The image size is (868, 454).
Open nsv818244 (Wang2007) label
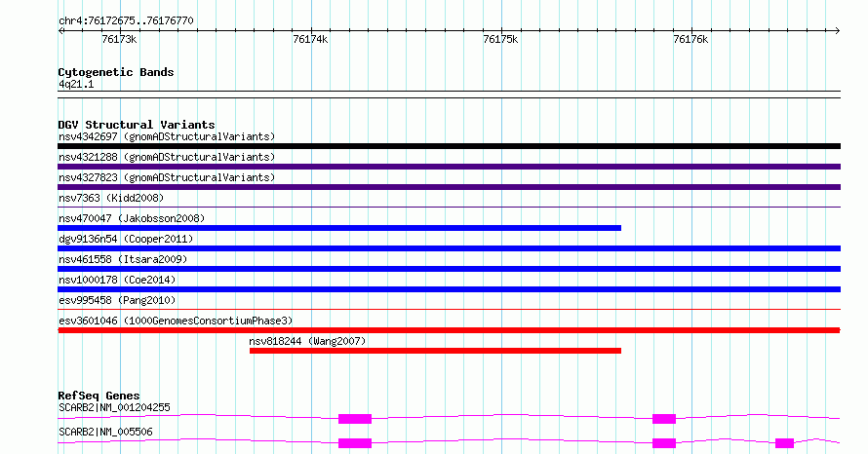(x=307, y=341)
